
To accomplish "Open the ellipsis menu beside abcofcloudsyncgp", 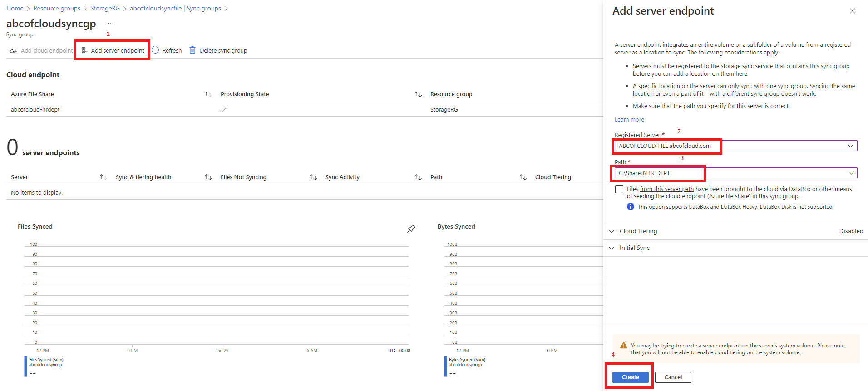I will (x=111, y=24).
